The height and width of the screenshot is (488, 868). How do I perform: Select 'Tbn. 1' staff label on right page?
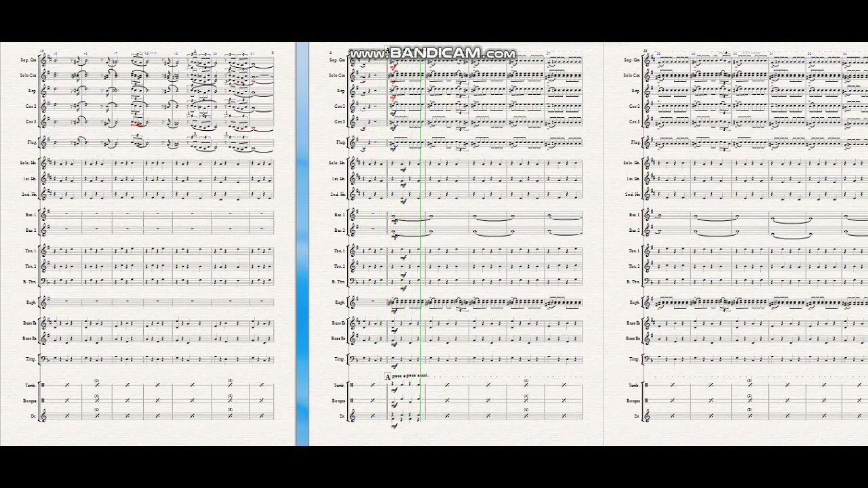(635, 251)
